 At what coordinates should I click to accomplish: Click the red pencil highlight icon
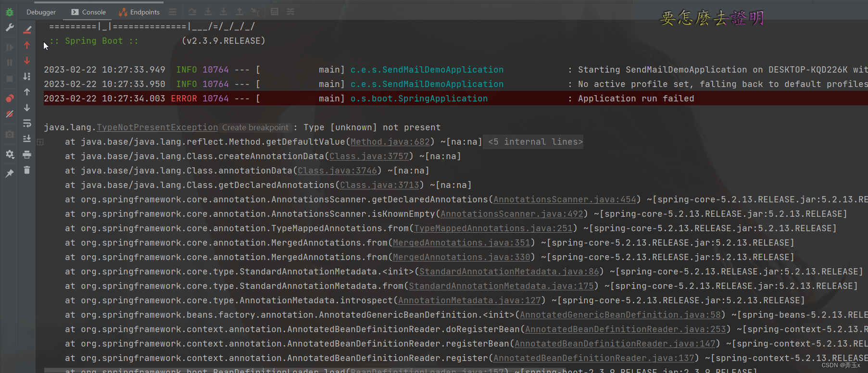tap(27, 30)
